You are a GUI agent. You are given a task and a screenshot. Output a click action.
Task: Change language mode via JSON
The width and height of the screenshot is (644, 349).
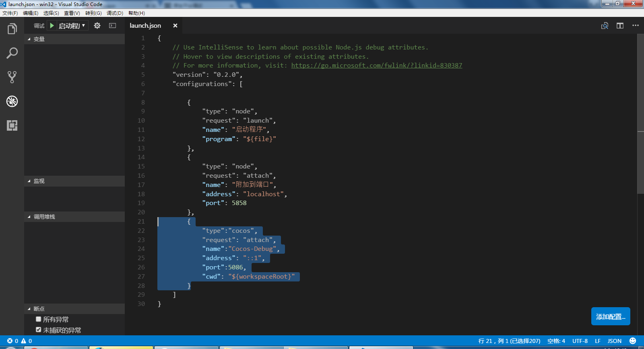click(614, 341)
